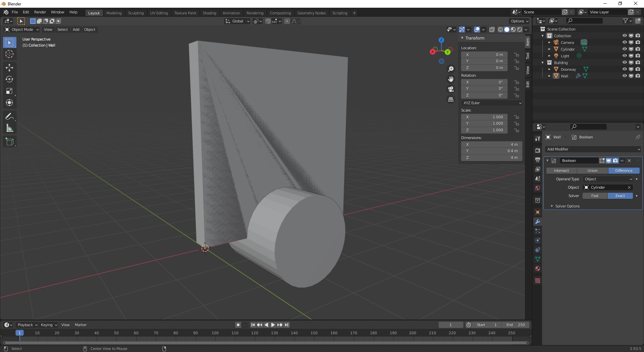The width and height of the screenshot is (644, 352).
Task: Click the End frame field in timeline
Action: pyautogui.click(x=516, y=325)
